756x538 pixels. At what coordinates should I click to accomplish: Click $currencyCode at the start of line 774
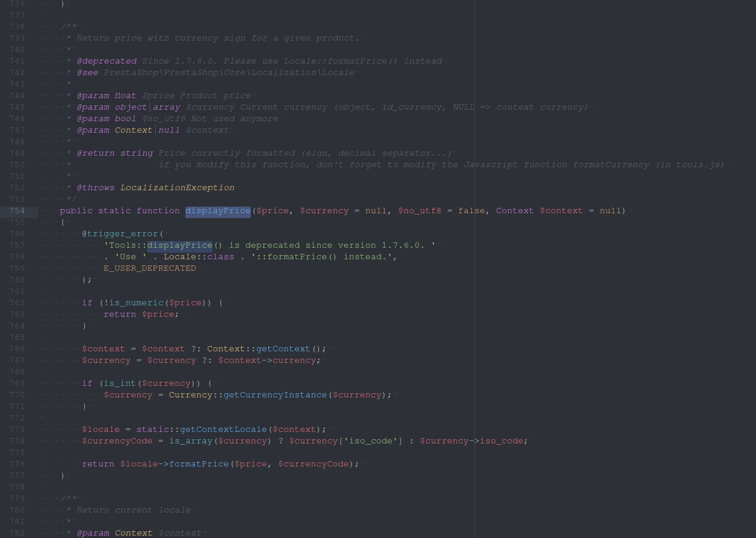(118, 441)
